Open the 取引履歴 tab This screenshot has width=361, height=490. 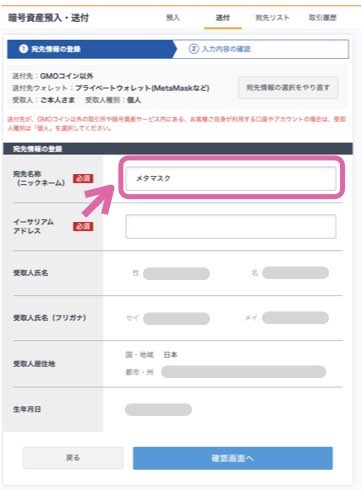[x=322, y=18]
